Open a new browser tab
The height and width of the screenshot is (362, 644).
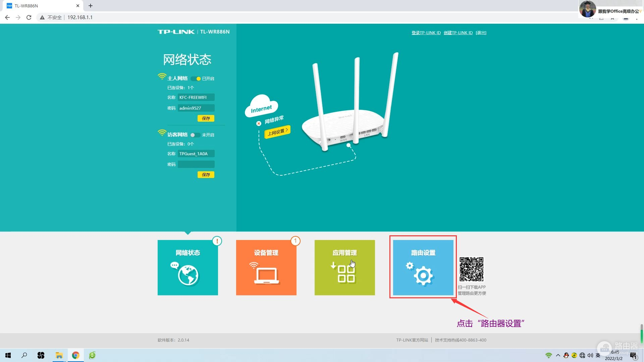pos(91,6)
